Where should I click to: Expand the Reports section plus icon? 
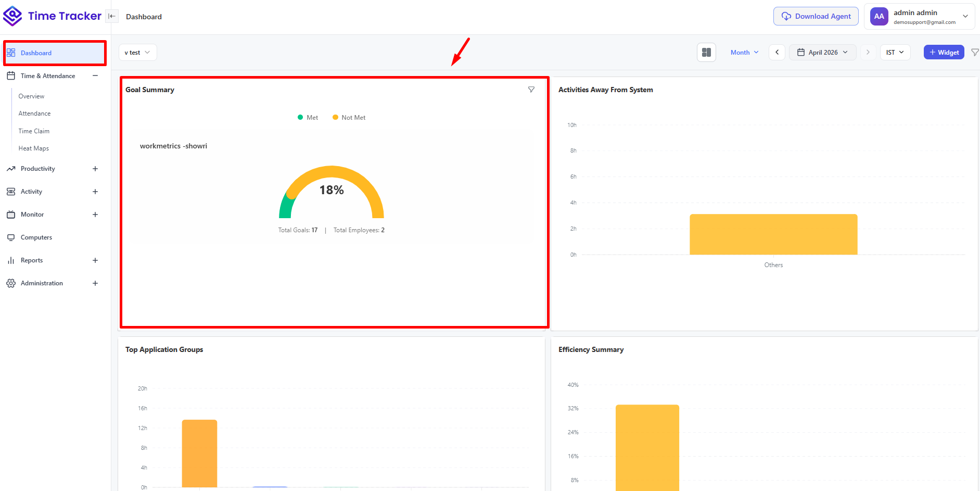pyautogui.click(x=95, y=260)
